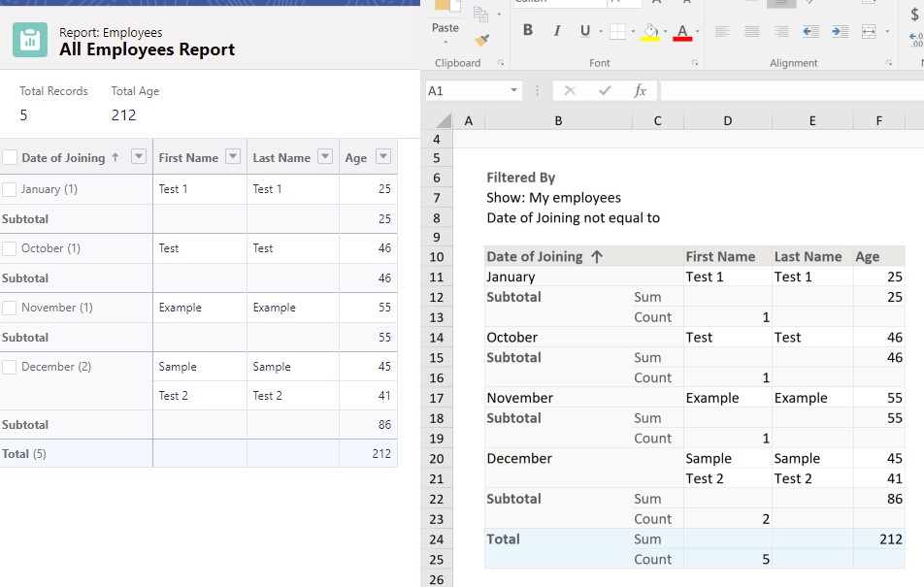Click Align Right icon in Excel
This screenshot has height=587, width=924.
pos(781,31)
